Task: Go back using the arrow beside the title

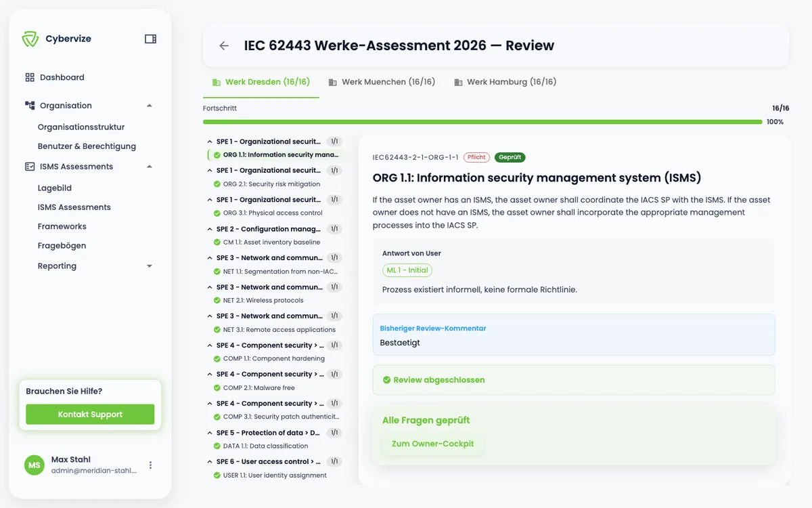Action: [x=223, y=45]
